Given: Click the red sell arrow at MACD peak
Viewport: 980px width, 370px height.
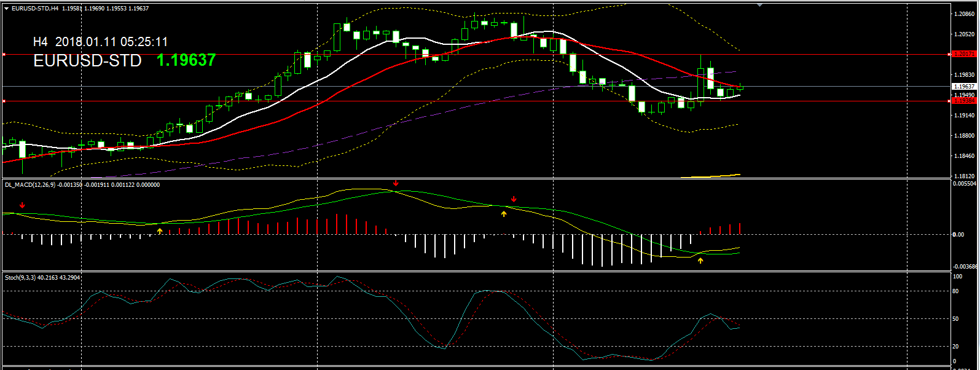Looking at the screenshot, I should 396,183.
